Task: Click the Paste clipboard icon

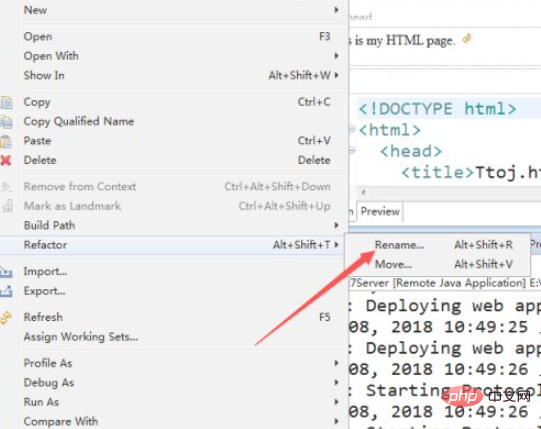Action: click(6, 141)
